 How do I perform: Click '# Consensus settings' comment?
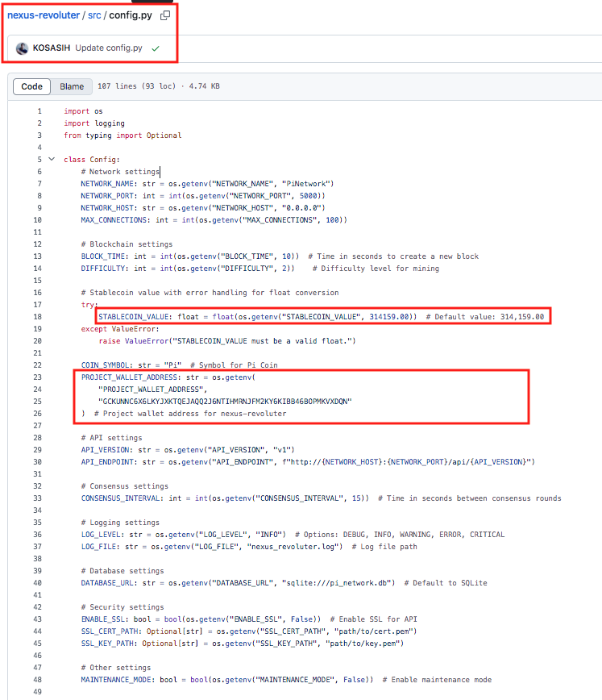(124, 485)
